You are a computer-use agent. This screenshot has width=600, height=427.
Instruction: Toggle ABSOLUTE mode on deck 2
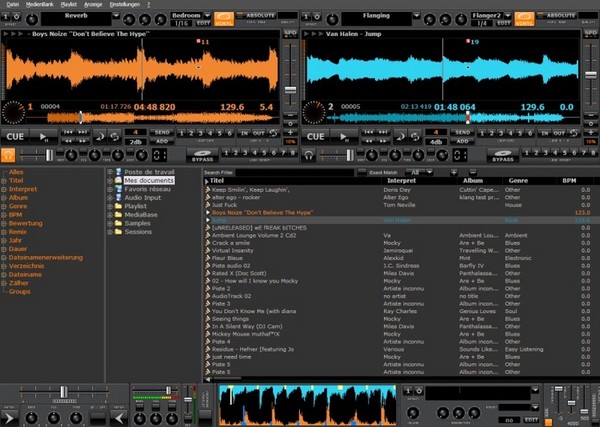point(556,16)
